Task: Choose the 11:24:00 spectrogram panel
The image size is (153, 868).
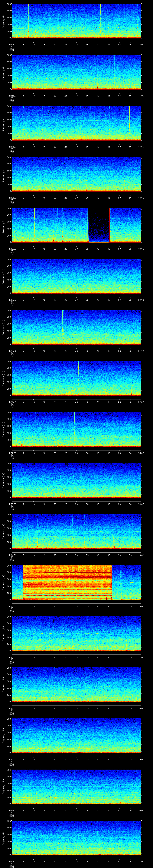Action: tap(77, 531)
